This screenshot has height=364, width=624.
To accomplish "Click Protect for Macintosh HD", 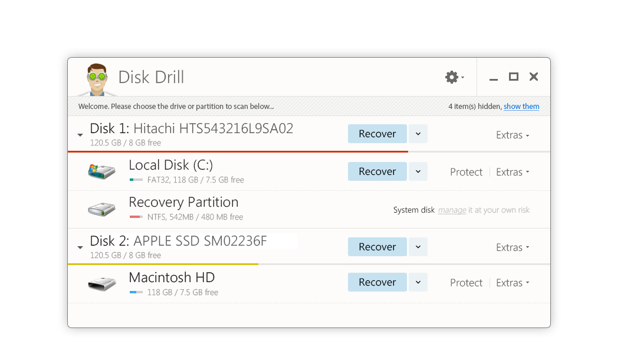I will (x=466, y=283).
